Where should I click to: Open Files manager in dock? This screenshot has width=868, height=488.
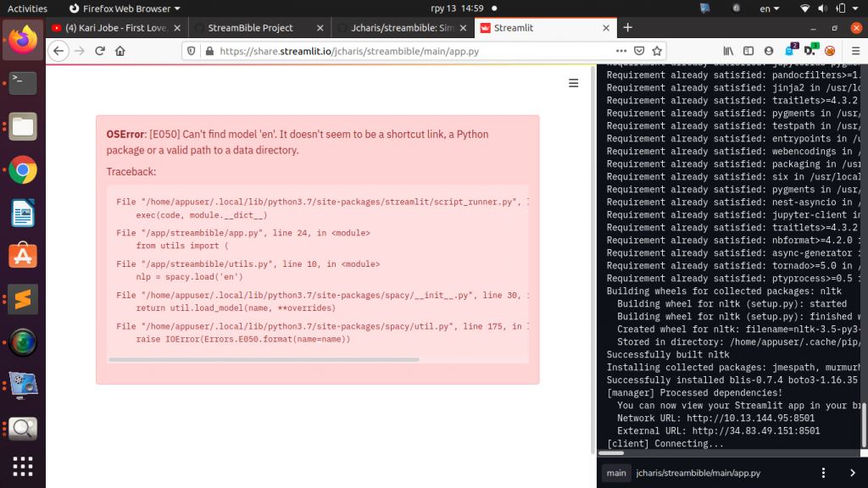[x=23, y=127]
